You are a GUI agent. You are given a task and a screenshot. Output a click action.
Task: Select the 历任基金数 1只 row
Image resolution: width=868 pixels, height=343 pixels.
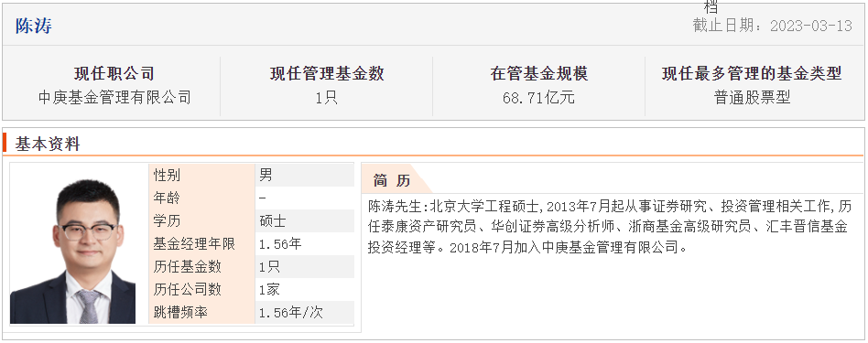[251, 267]
